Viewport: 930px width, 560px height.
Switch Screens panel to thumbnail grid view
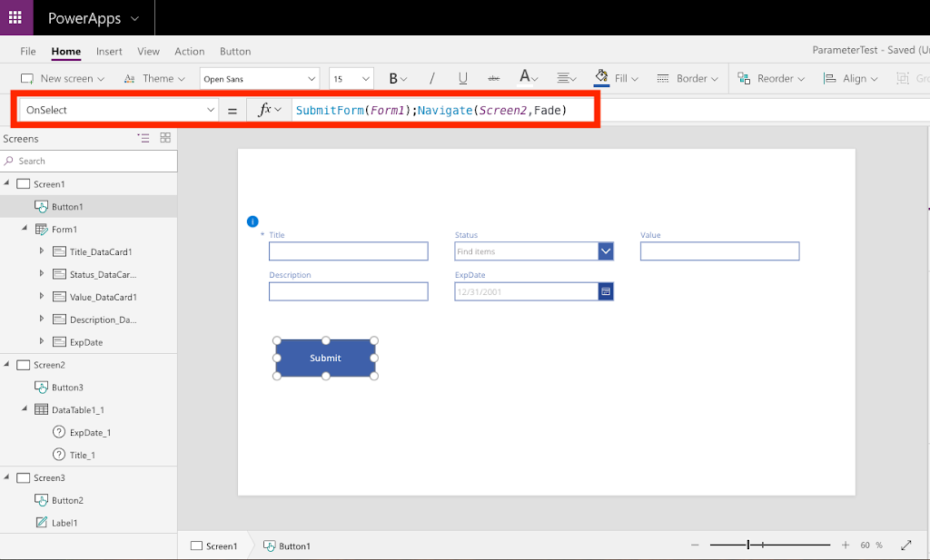point(165,138)
